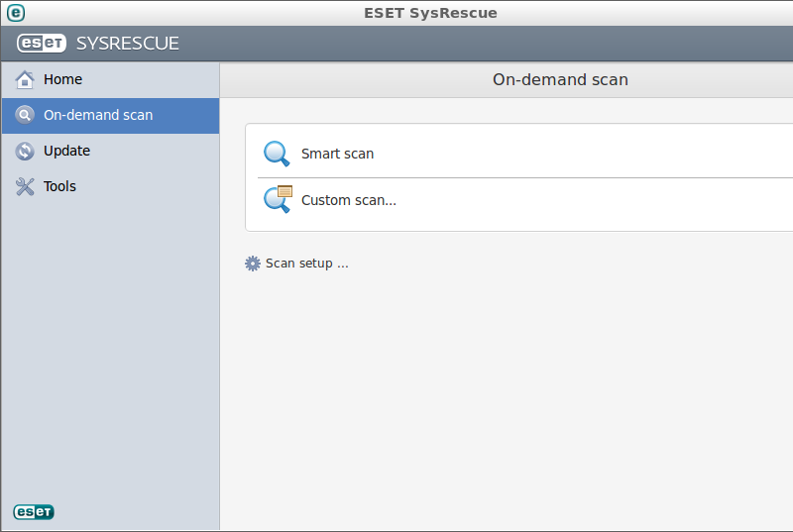The height and width of the screenshot is (532, 793).
Task: Click the On-demand scan magnifier icon in sidebar
Action: point(25,115)
